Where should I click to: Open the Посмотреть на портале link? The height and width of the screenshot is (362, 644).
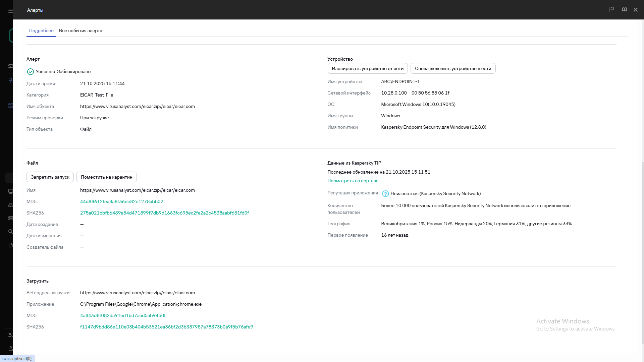coord(353,181)
